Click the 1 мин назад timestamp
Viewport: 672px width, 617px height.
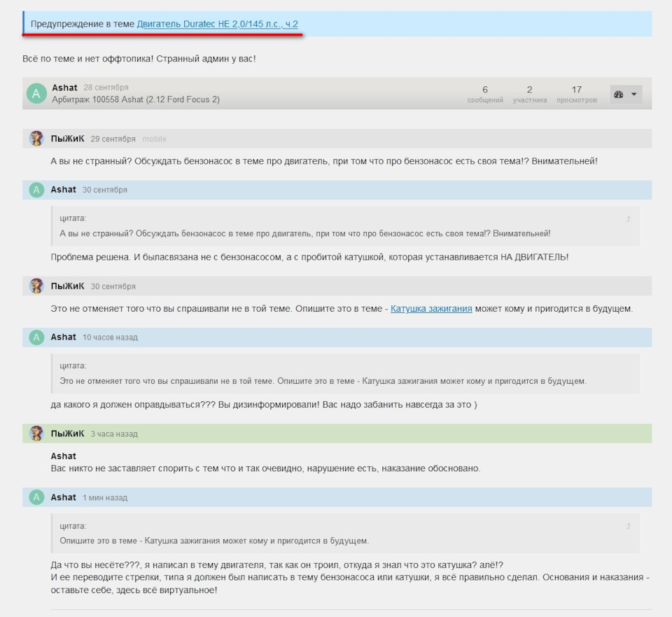coord(105,498)
